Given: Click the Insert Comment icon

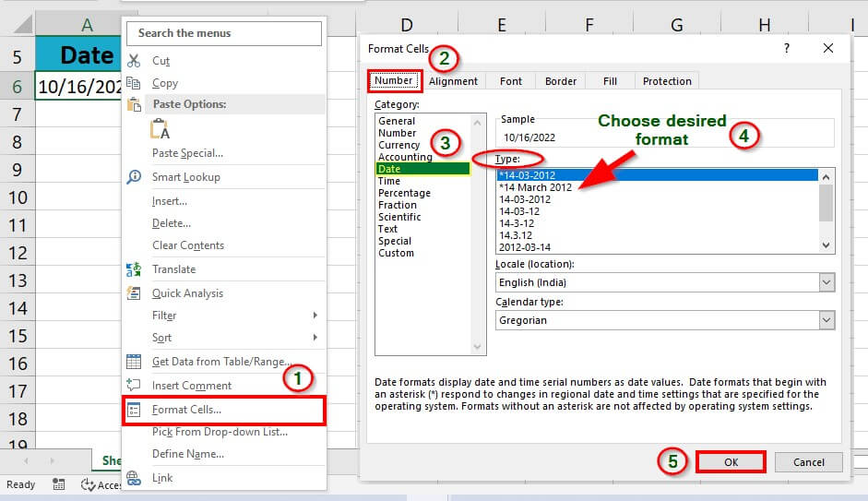Looking at the screenshot, I should [134, 385].
